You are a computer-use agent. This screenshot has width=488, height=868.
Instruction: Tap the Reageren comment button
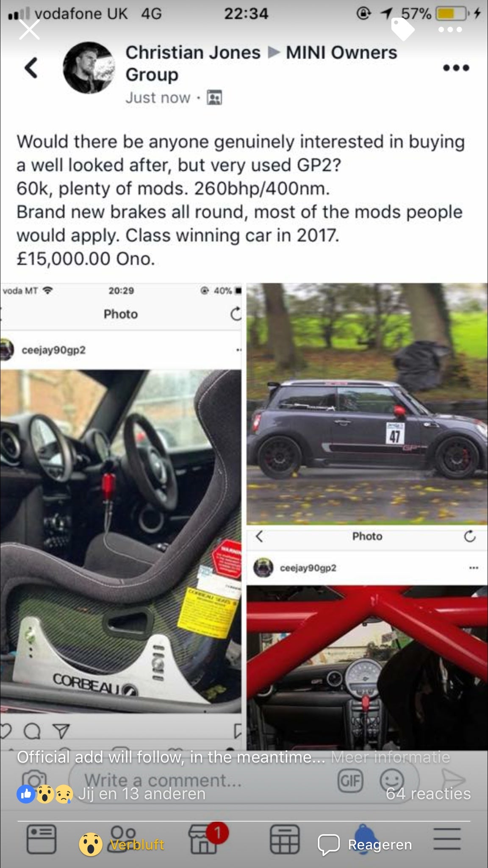tap(365, 844)
